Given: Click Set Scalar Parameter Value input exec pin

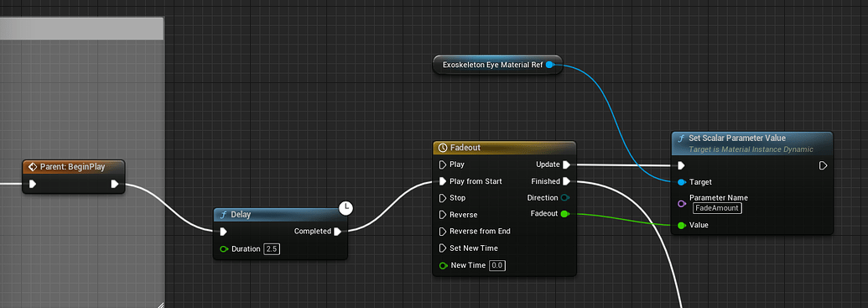Looking at the screenshot, I should [681, 165].
